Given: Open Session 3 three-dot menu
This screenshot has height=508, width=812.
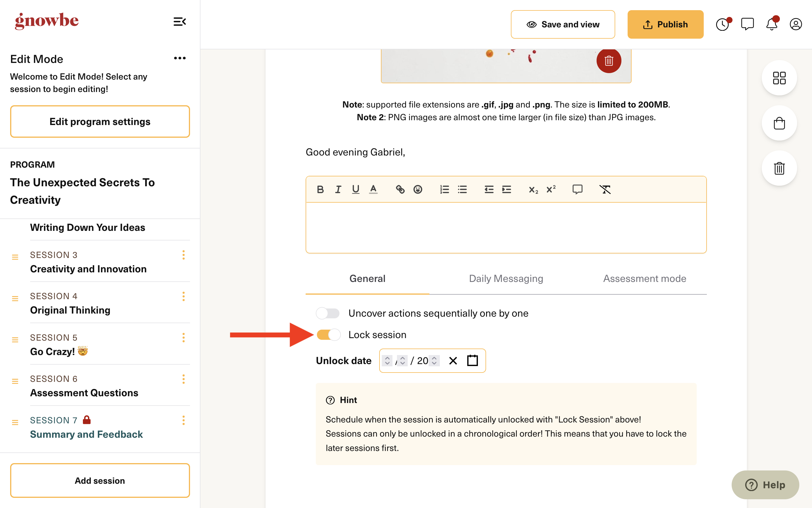Looking at the screenshot, I should 184,255.
